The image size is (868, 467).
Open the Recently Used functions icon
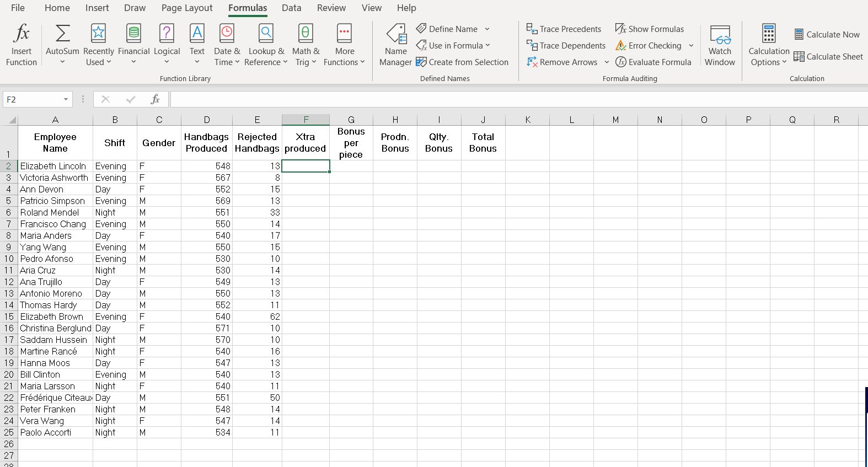coord(98,33)
